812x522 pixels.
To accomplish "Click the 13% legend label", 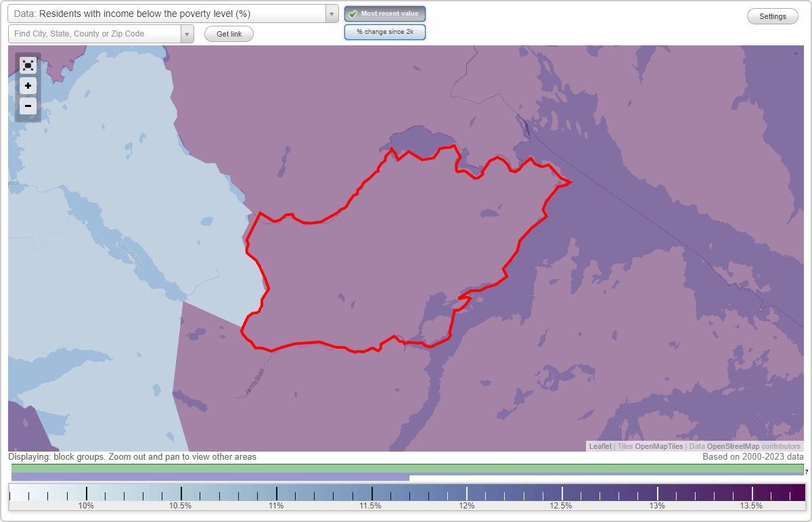I will pyautogui.click(x=657, y=506).
